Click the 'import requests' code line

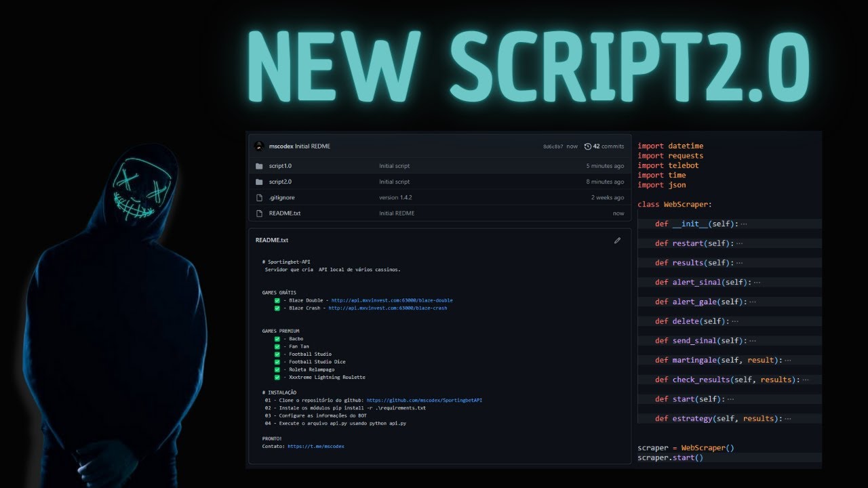[670, 156]
